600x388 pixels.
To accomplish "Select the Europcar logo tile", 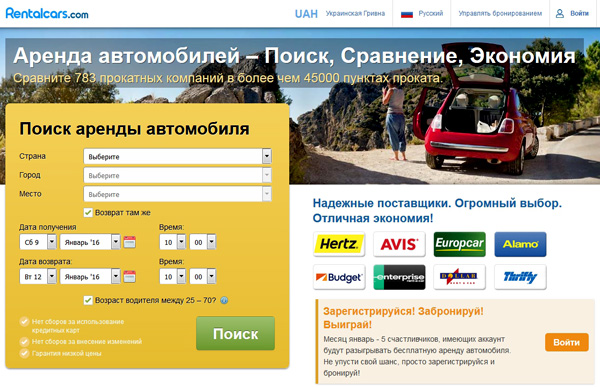I will click(x=460, y=244).
